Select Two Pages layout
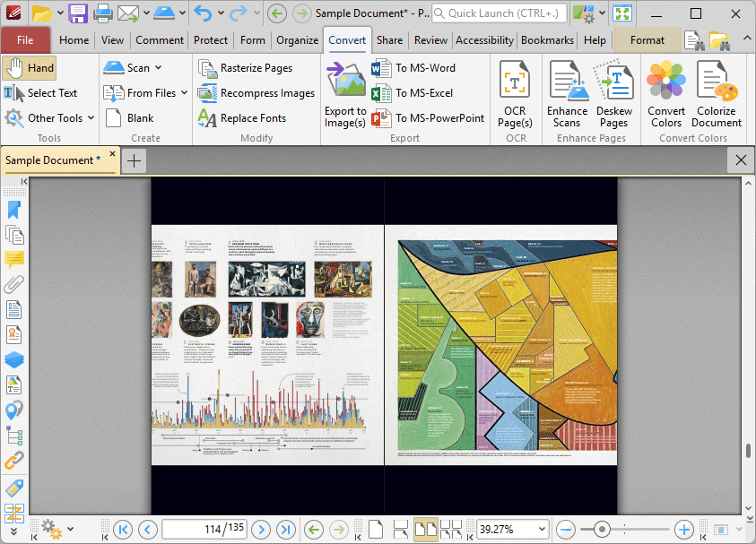The height and width of the screenshot is (544, 756). [x=426, y=529]
